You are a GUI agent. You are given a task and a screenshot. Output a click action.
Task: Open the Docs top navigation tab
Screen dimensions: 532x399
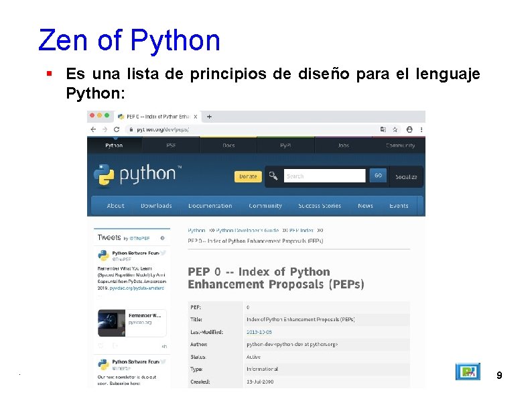228,146
